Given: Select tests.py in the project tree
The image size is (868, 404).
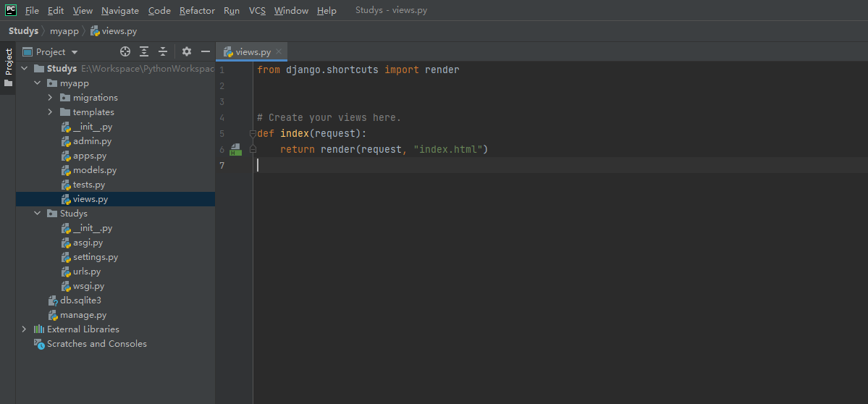Looking at the screenshot, I should pyautogui.click(x=83, y=185).
